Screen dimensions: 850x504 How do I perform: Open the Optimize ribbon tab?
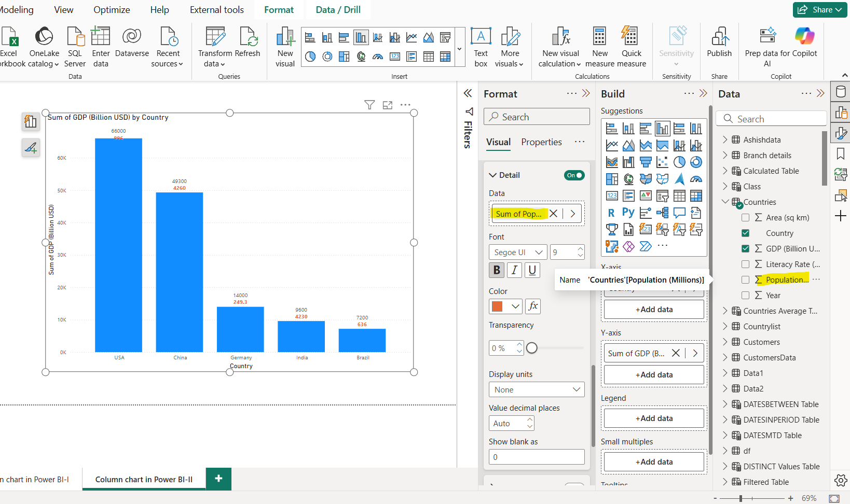(112, 10)
